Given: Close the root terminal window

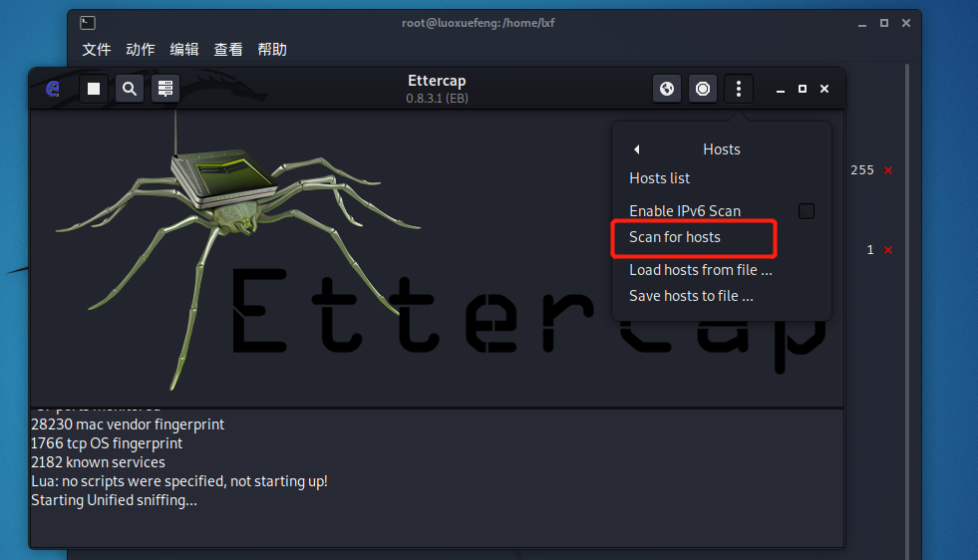Looking at the screenshot, I should 906,23.
